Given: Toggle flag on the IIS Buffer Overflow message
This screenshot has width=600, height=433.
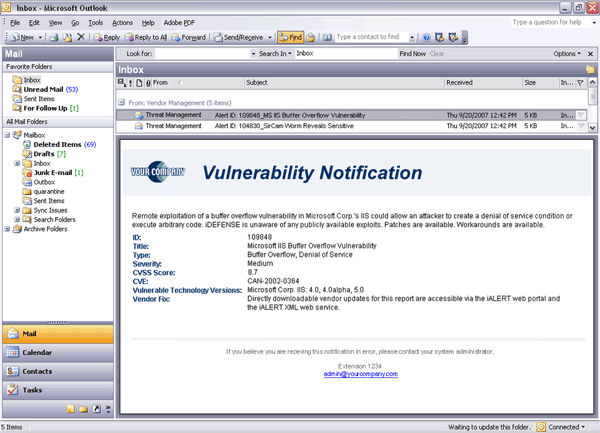Looking at the screenshot, I should pyautogui.click(x=581, y=115).
